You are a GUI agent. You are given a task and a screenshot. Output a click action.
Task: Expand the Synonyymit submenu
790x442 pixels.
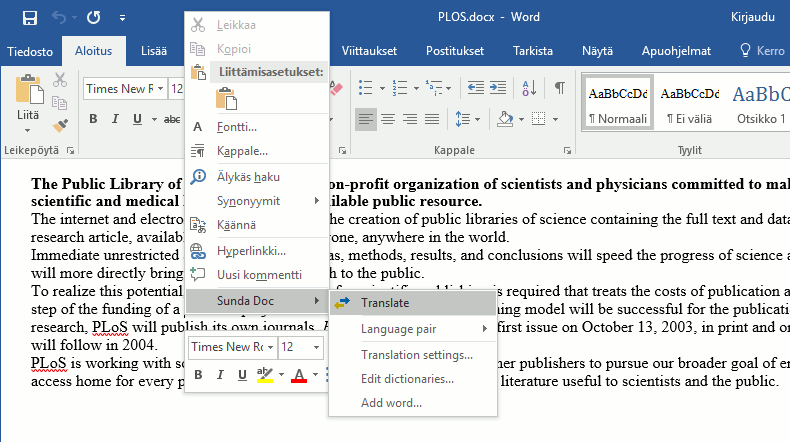tap(257, 201)
